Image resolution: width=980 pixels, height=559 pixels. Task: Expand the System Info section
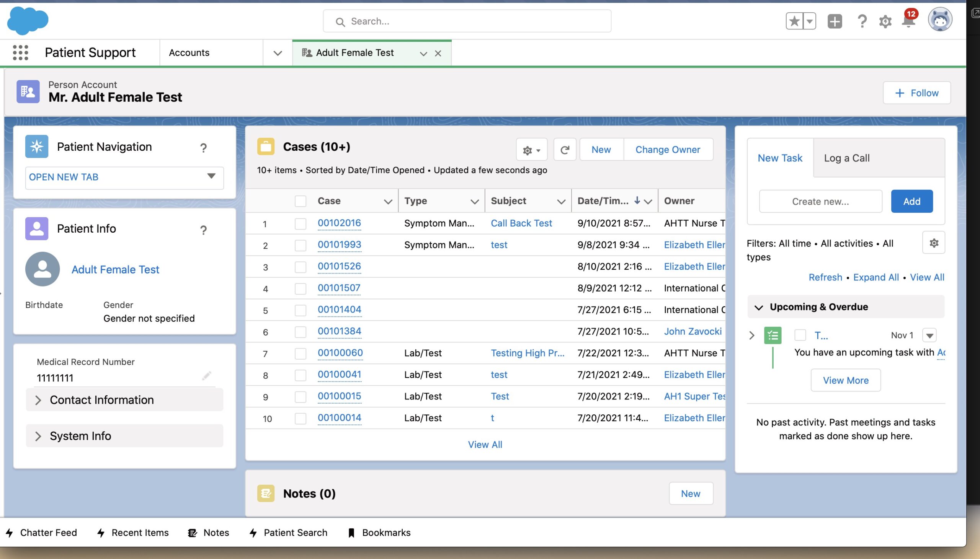pyautogui.click(x=124, y=436)
